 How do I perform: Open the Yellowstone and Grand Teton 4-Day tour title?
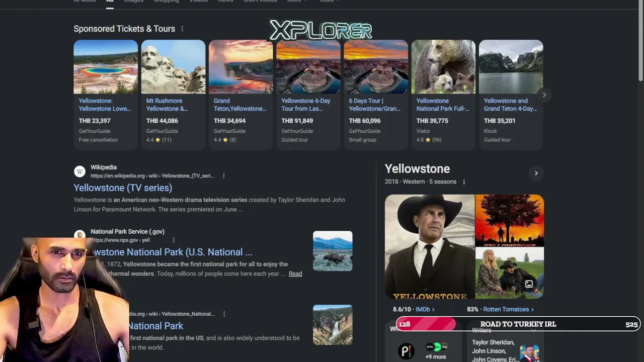(510, 105)
